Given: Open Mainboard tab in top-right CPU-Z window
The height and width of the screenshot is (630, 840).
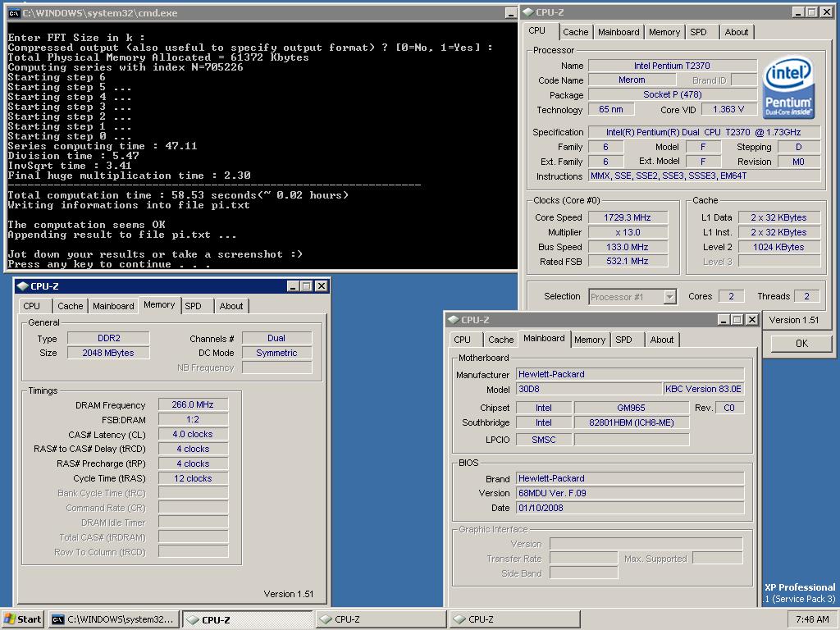Looking at the screenshot, I should [x=619, y=32].
